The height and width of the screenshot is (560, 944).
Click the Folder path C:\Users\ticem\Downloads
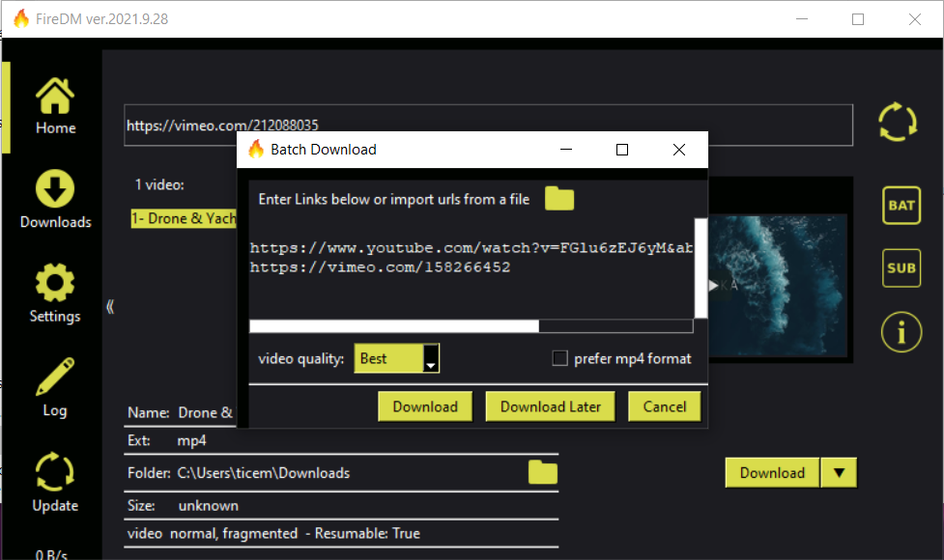pos(263,473)
